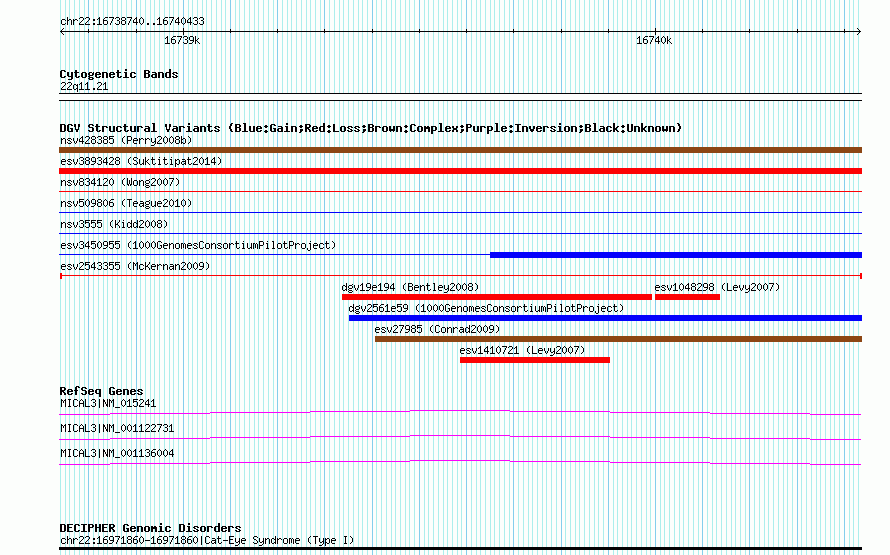Open variant label nsv509806 (Teague2010)

click(x=126, y=203)
